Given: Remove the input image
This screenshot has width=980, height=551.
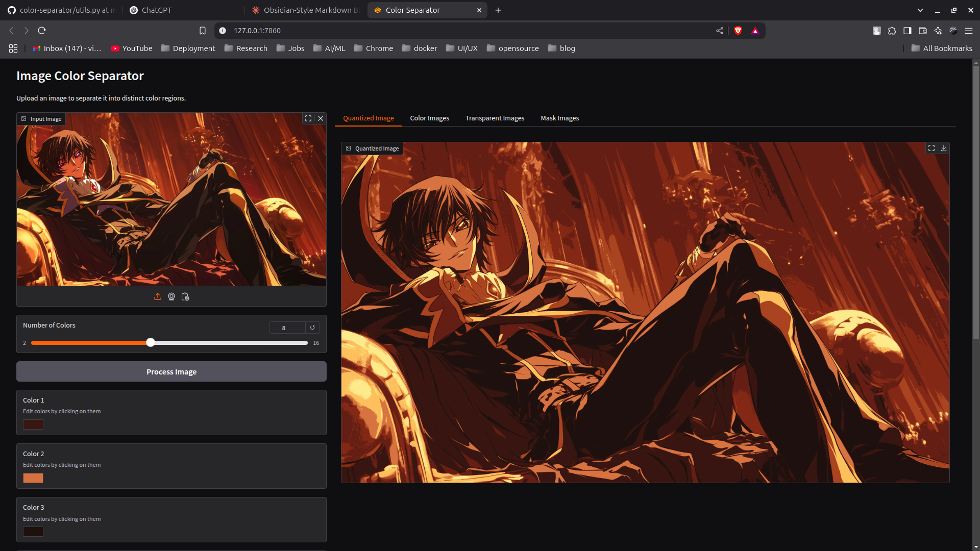Looking at the screenshot, I should coord(321,118).
